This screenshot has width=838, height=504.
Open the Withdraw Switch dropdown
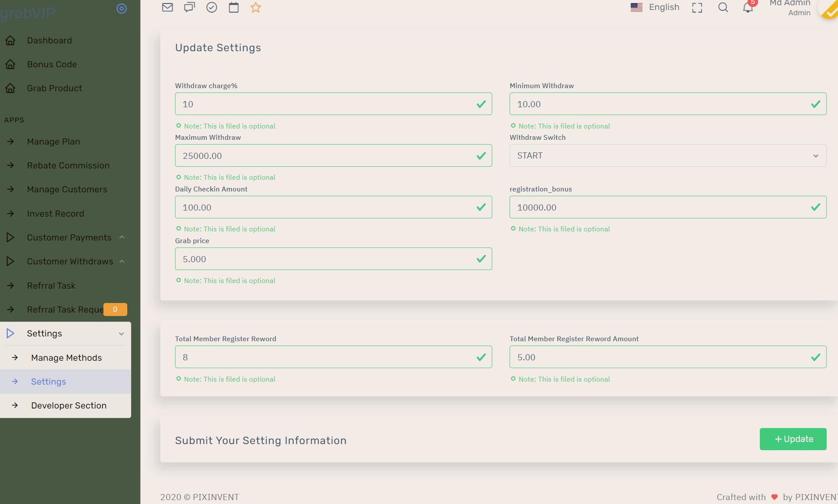click(668, 155)
